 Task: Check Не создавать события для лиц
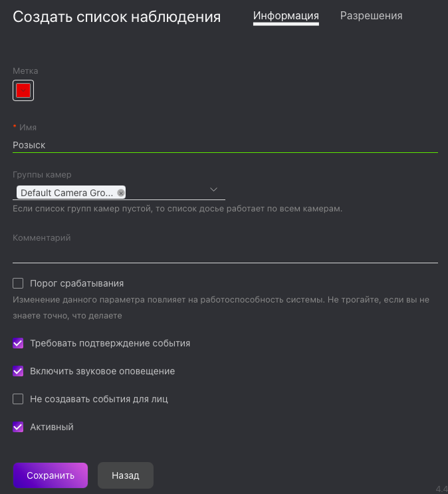pyautogui.click(x=18, y=399)
